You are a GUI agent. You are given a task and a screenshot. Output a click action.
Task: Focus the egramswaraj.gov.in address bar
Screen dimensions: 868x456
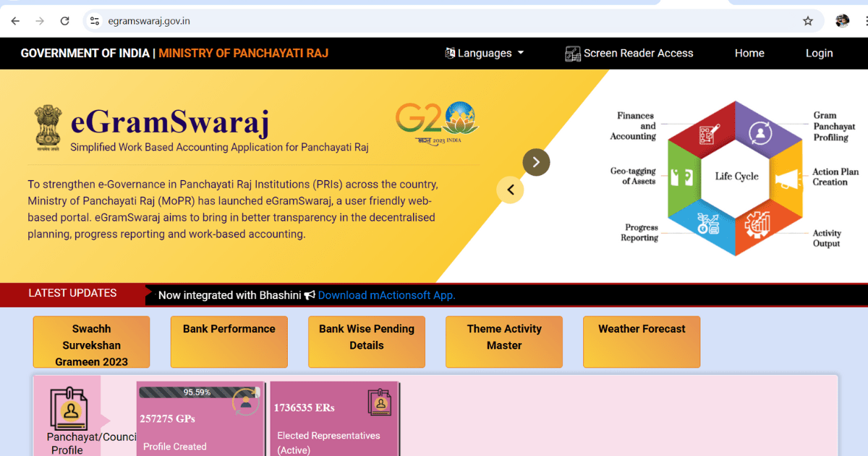[454, 21]
